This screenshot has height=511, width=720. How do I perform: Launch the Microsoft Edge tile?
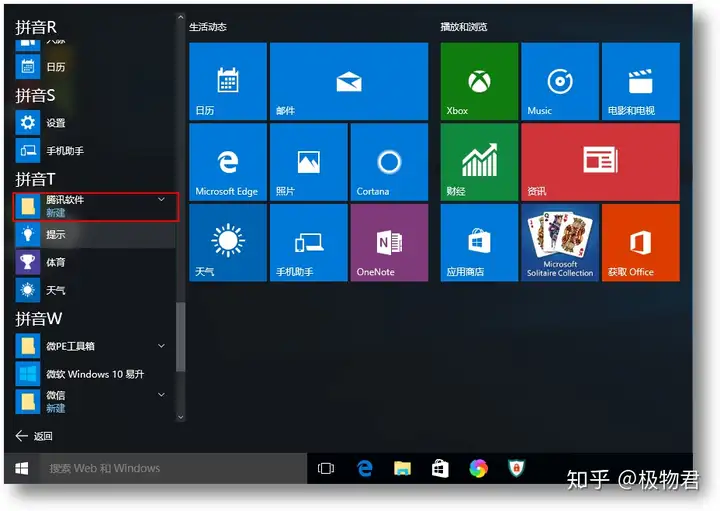click(228, 162)
